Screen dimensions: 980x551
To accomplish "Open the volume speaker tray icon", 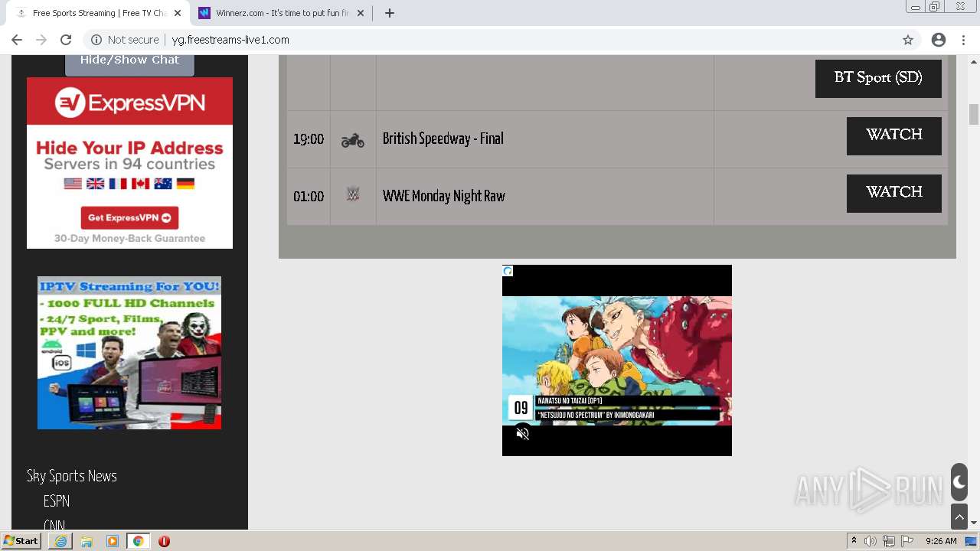I will tap(871, 541).
